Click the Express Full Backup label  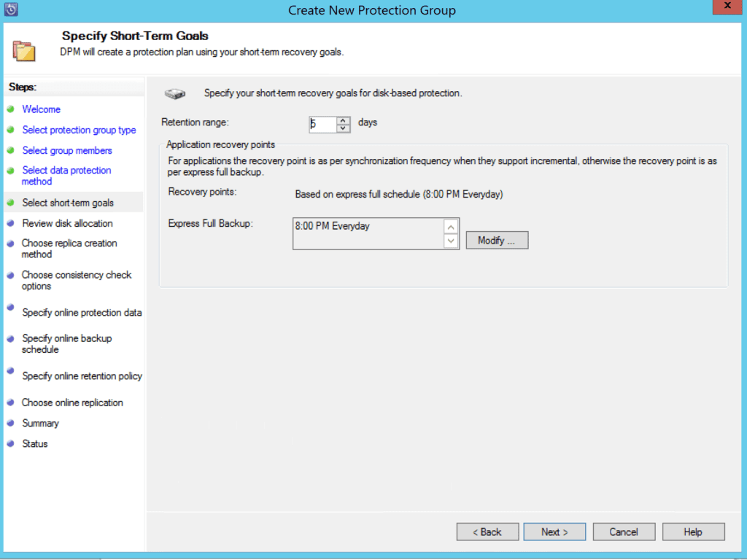(211, 223)
